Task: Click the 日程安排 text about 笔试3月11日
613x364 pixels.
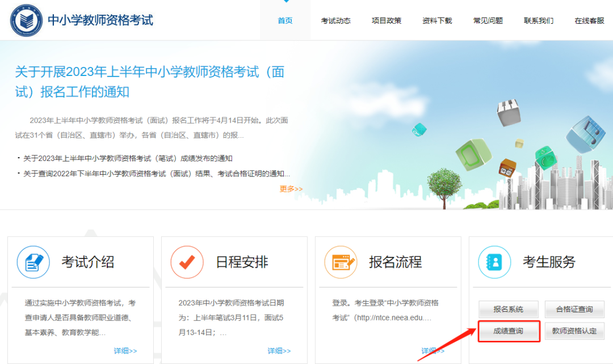Action: coord(231,318)
